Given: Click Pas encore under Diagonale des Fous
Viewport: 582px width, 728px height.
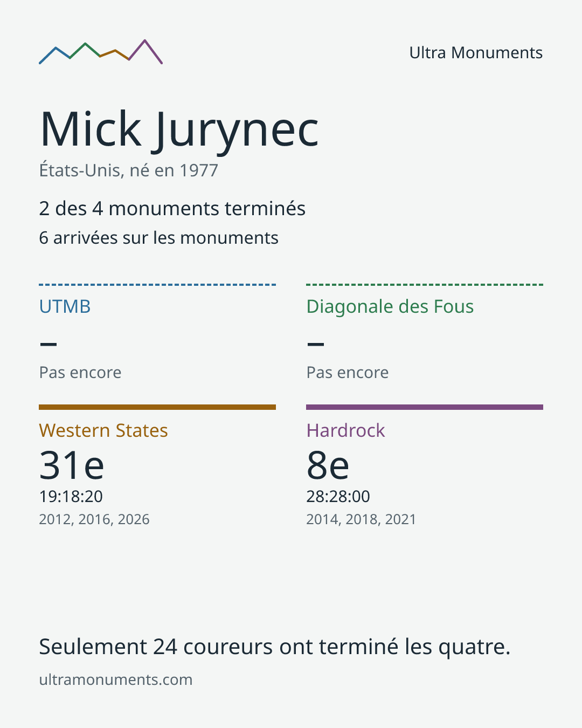Looking at the screenshot, I should click(x=348, y=373).
